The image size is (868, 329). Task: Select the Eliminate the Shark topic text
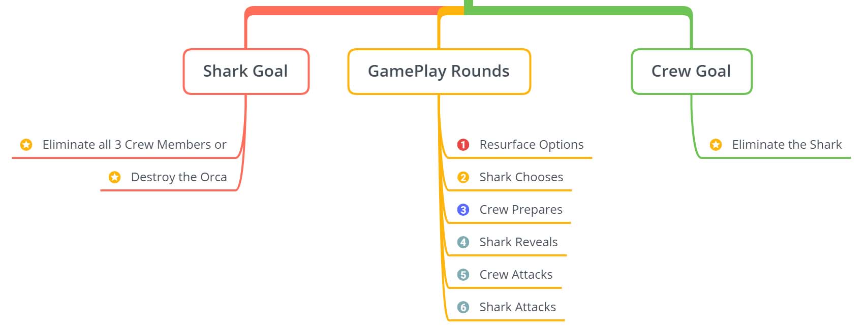[x=787, y=145]
